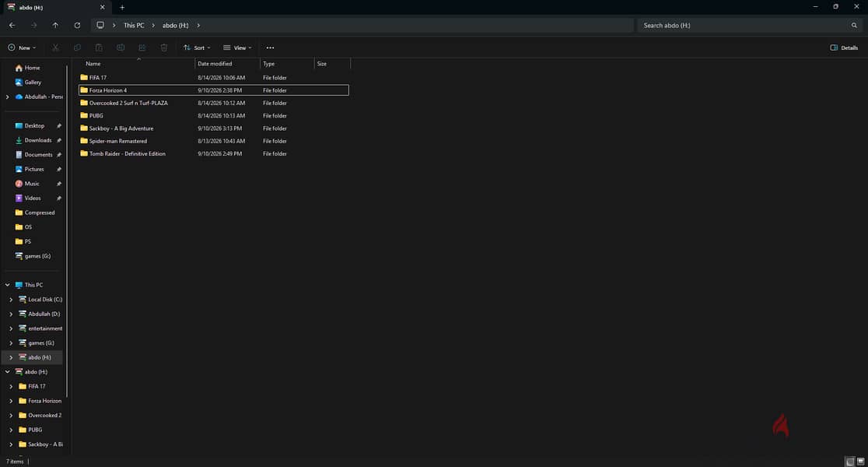Click the Rename toolbar icon

(x=120, y=47)
